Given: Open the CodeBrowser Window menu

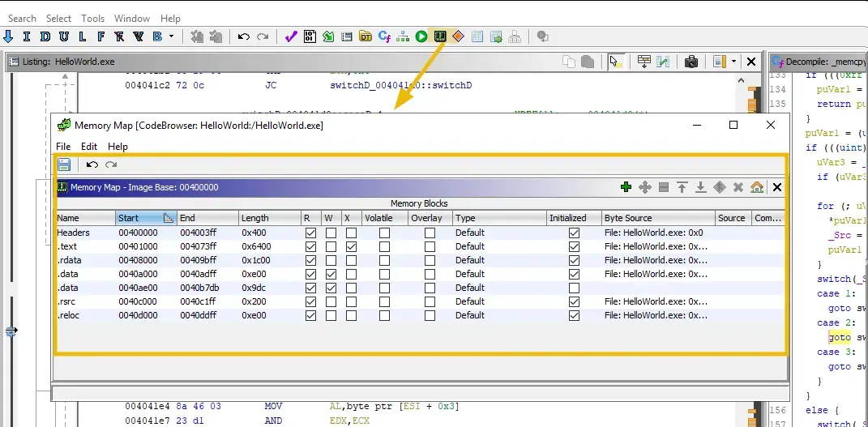Looking at the screenshot, I should point(132,19).
